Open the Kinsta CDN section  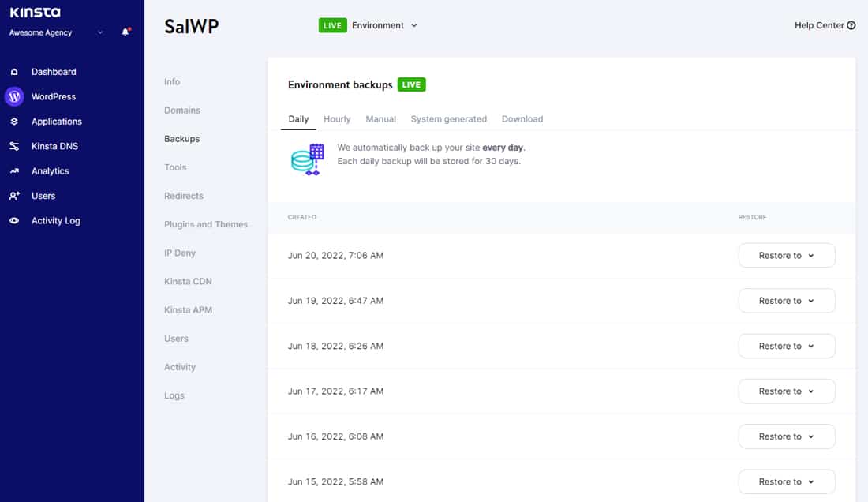tap(187, 281)
